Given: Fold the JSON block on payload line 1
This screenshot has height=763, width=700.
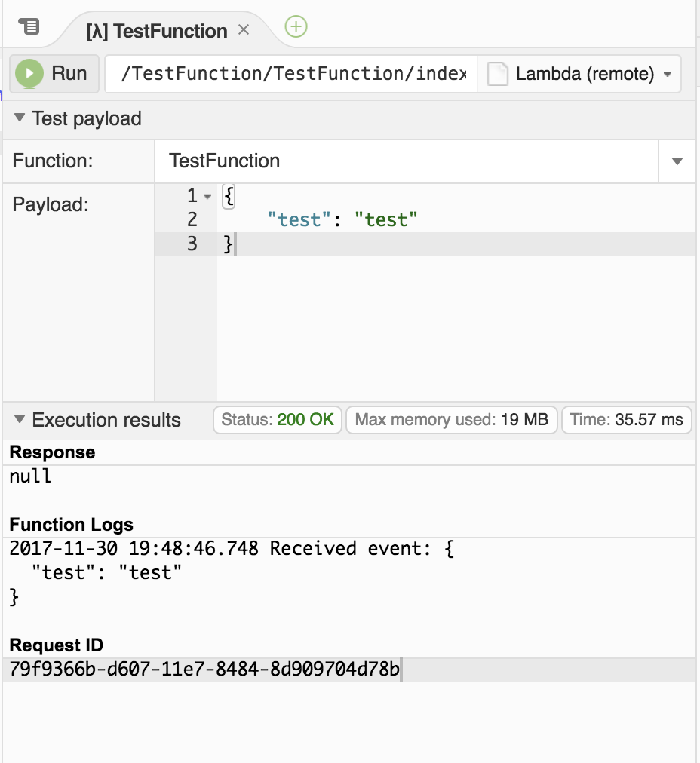Looking at the screenshot, I should 205,195.
